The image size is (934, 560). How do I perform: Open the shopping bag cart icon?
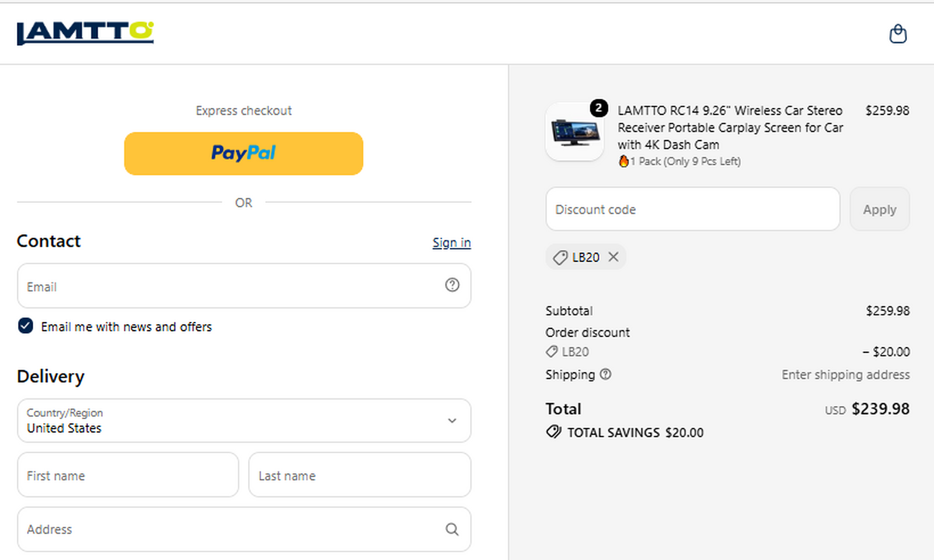pyautogui.click(x=898, y=34)
